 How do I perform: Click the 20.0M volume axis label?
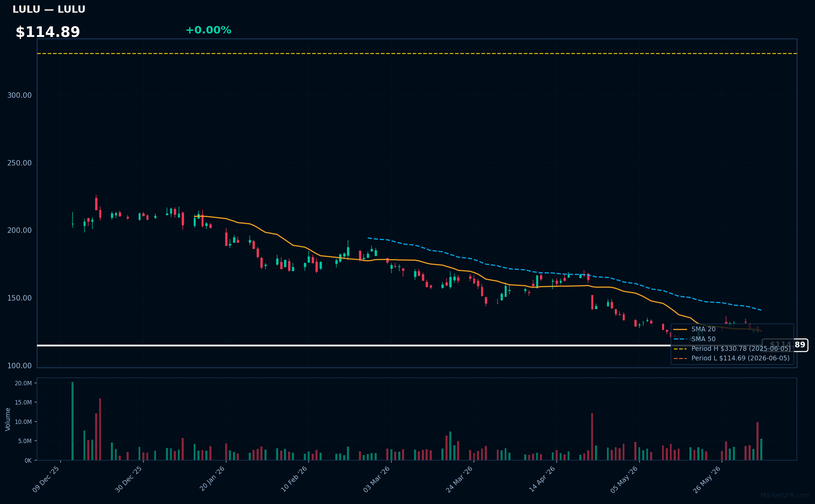23,383
